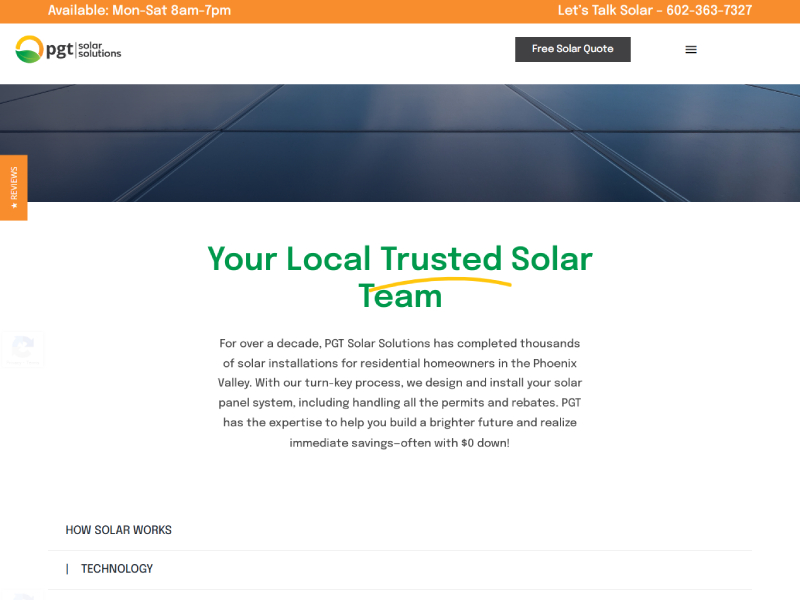Click the reCAPTCHA badge on left edge

20,348
